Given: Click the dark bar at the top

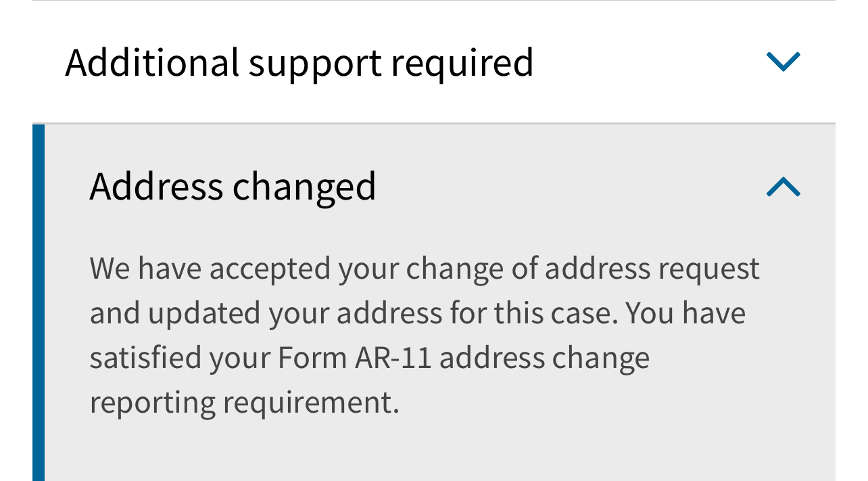Looking at the screenshot, I should (434, 3).
